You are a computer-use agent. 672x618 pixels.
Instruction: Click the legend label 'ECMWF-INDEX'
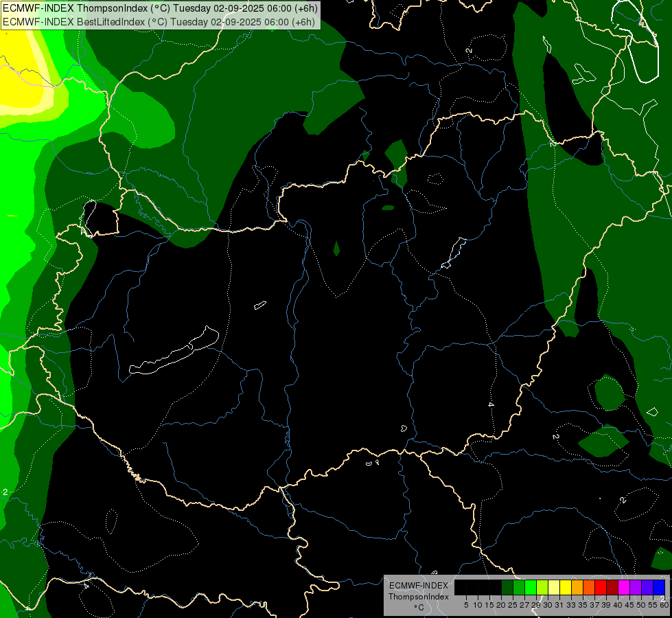[x=418, y=586]
